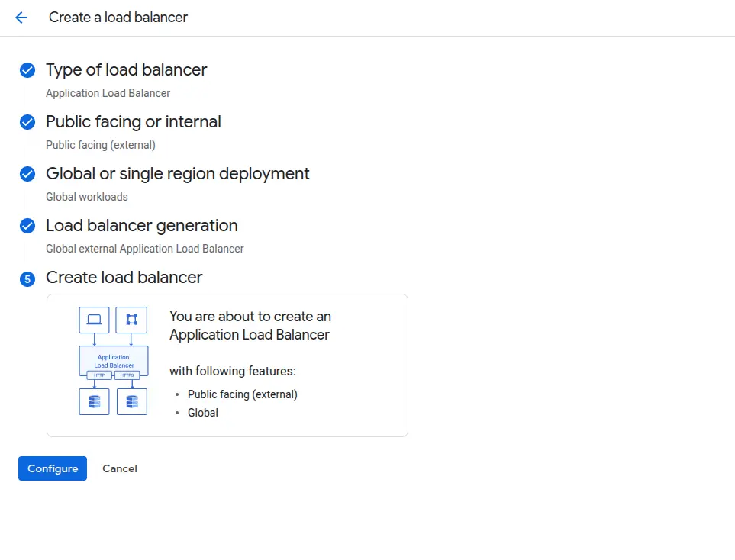The width and height of the screenshot is (735, 560).
Task: Select the laptop client icon in the diagram
Action: coord(94,320)
